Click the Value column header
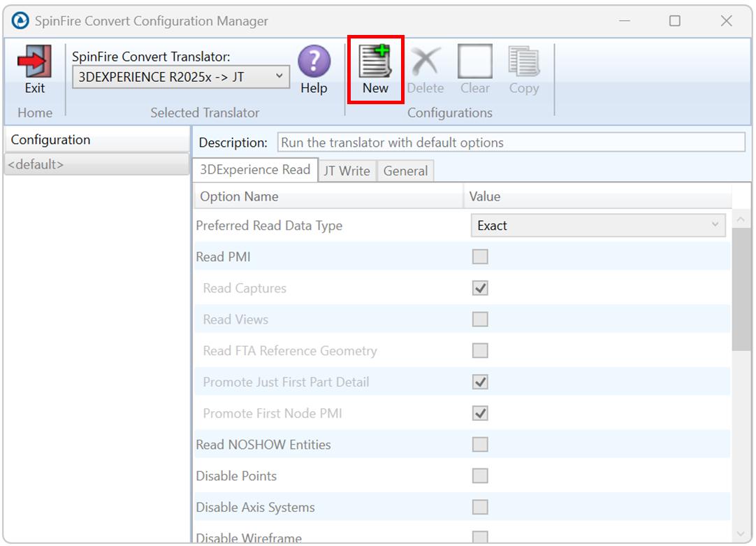Image resolution: width=756 pixels, height=546 pixels. tap(598, 196)
